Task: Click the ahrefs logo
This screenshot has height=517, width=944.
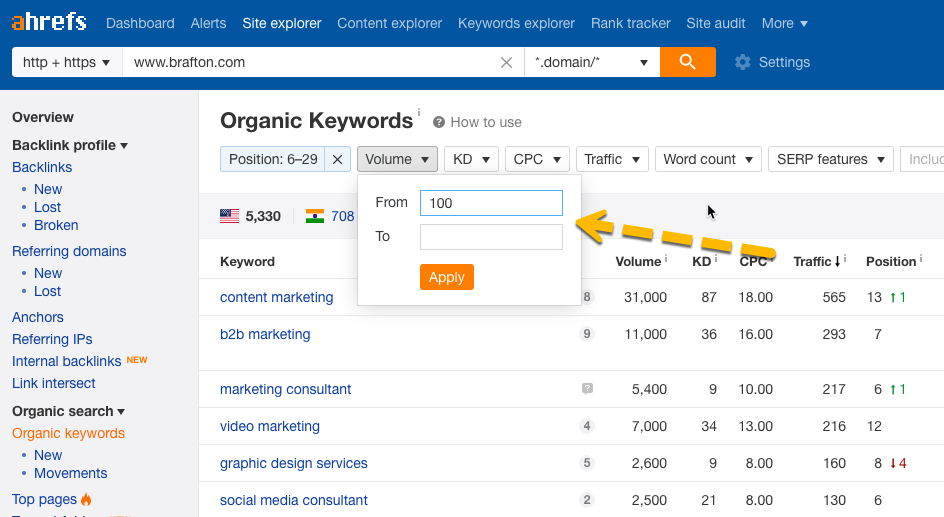Action: (49, 22)
